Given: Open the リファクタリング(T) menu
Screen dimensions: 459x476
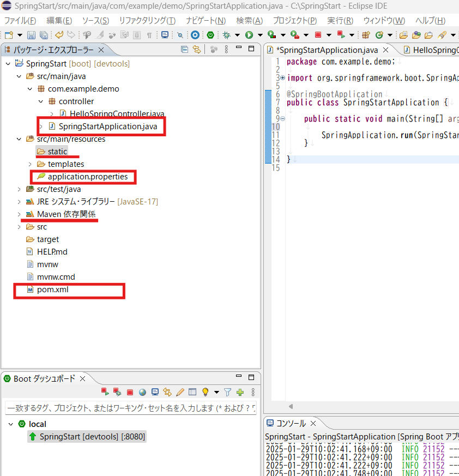Looking at the screenshot, I should (147, 20).
